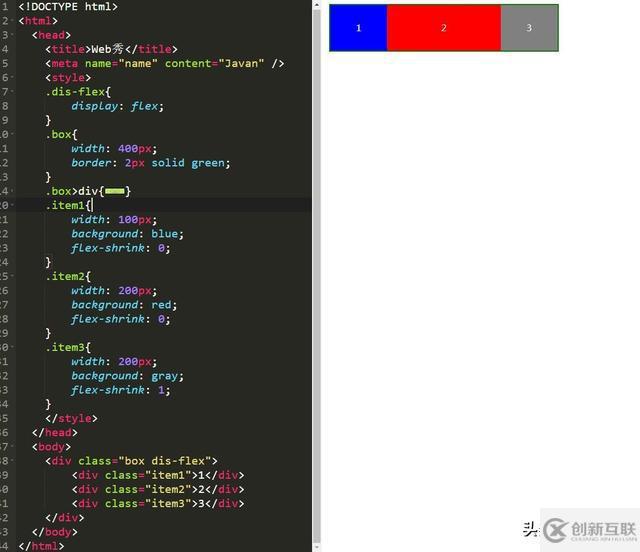Click the 'display: flex;' declaration

pyautogui.click(x=118, y=106)
